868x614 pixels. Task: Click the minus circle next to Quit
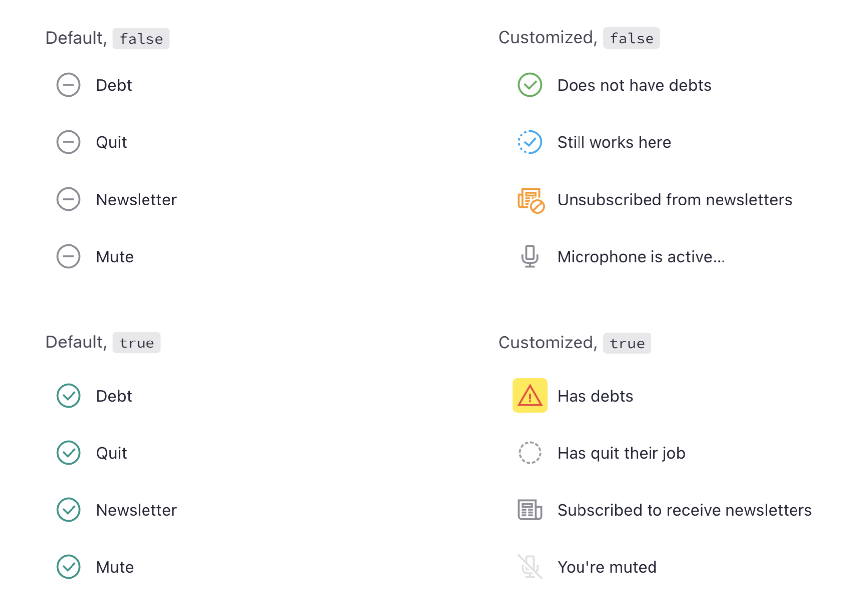pyautogui.click(x=69, y=142)
